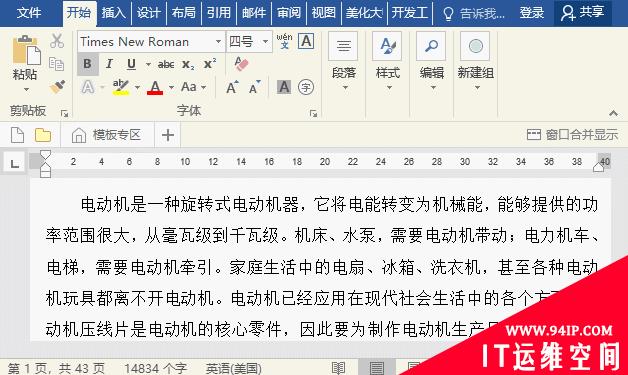Open Change Case dropdown arrow
The image size is (628, 375).
pyautogui.click(x=203, y=87)
